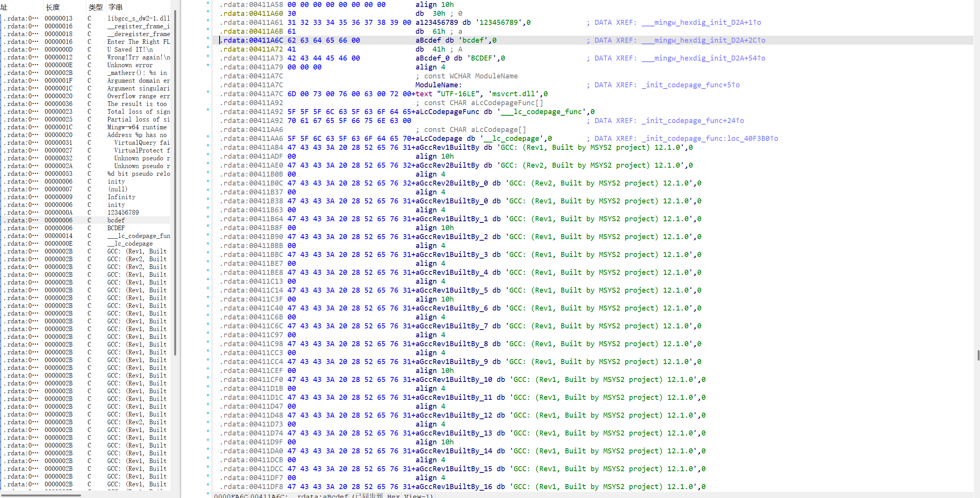The image size is (980, 498).
Task: Select the 'Wrong!Try again!' string entry
Action: (x=138, y=57)
